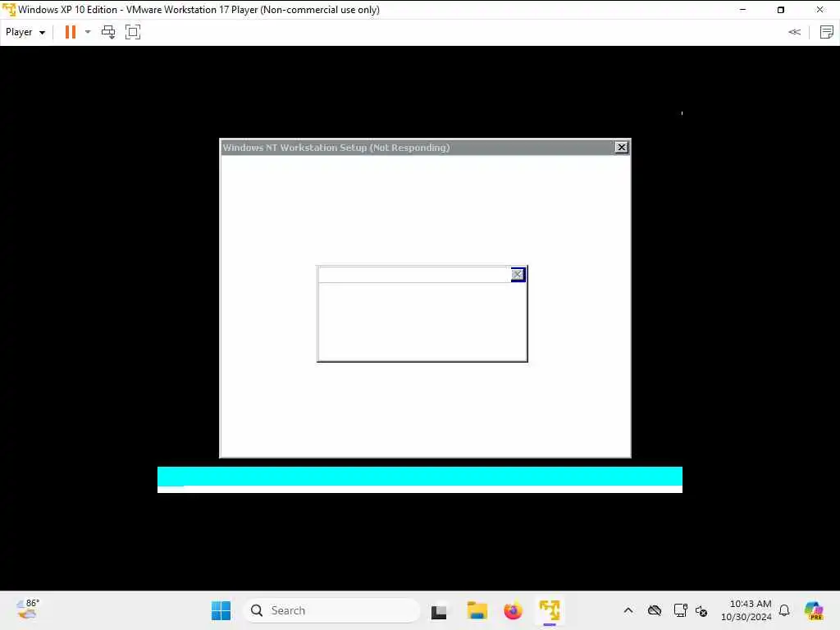Click the taskbar Search box

click(x=331, y=610)
